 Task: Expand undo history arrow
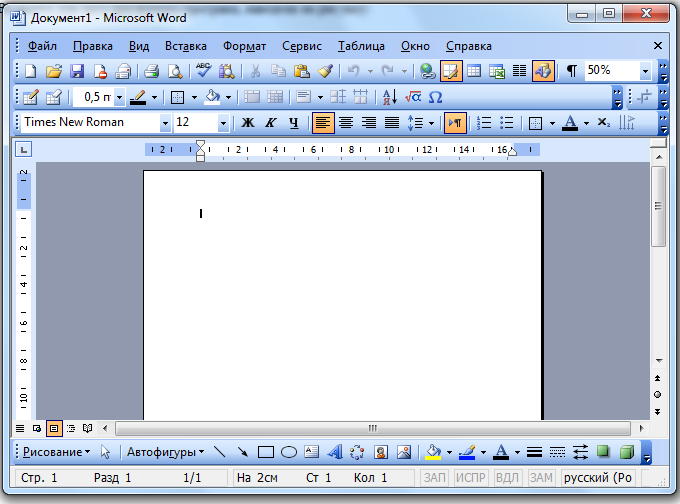point(370,72)
